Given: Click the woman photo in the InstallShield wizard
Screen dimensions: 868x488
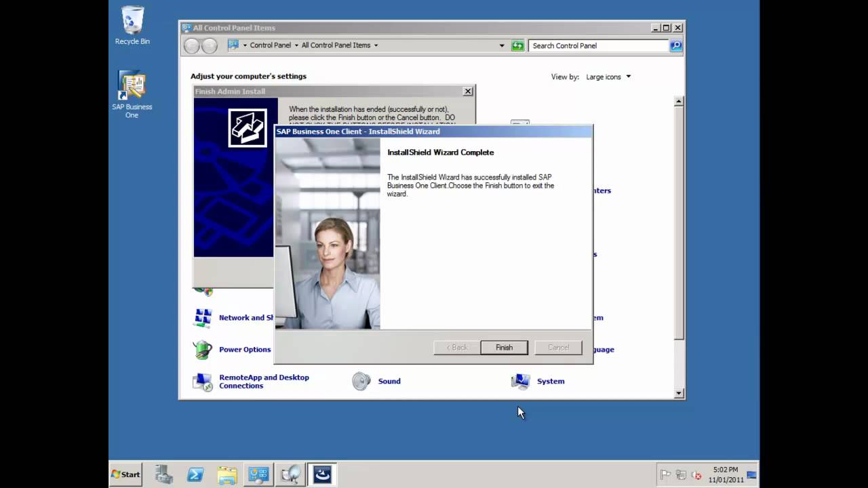Looking at the screenshot, I should 328,234.
